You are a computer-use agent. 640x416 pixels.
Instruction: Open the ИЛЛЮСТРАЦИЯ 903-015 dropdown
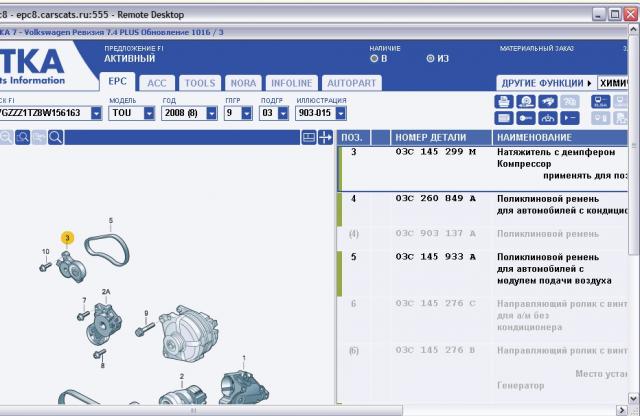[x=340, y=113]
